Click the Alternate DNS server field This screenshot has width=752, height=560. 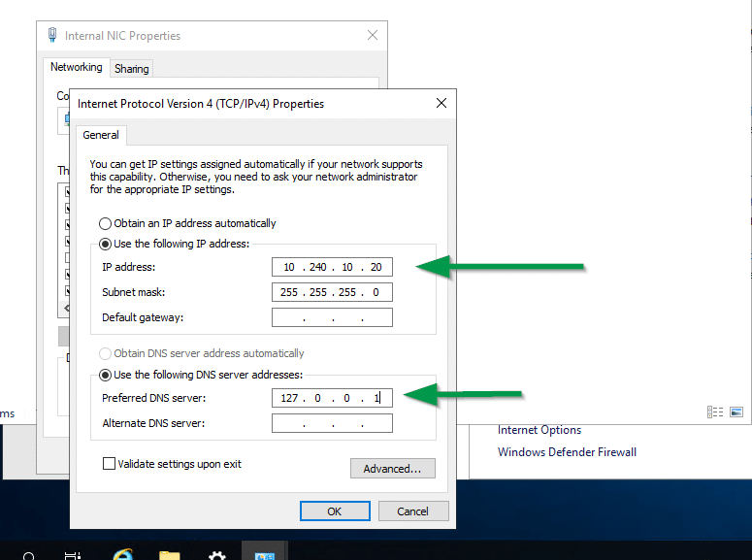coord(332,423)
